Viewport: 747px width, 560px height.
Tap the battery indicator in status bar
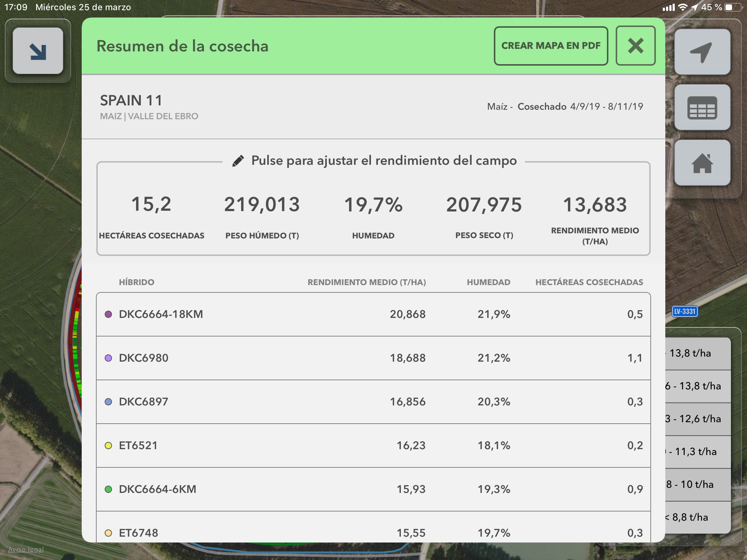pos(734,7)
